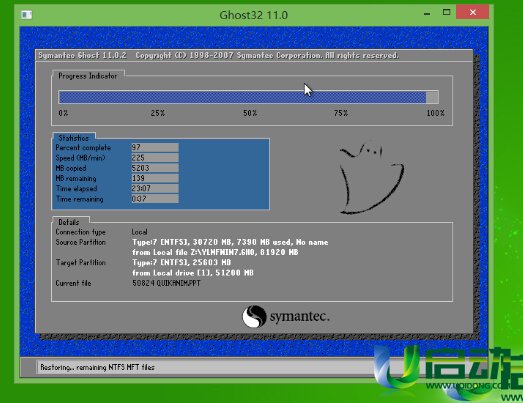Viewport: 523px width, 403px height.
Task: Click the MB remaining value 139
Action: click(x=155, y=178)
